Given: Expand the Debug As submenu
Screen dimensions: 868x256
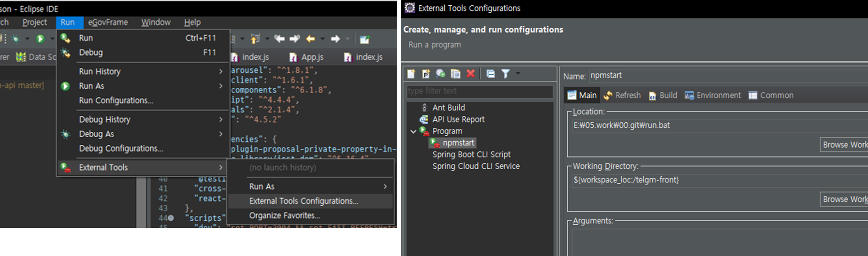Looking at the screenshot, I should (143, 134).
